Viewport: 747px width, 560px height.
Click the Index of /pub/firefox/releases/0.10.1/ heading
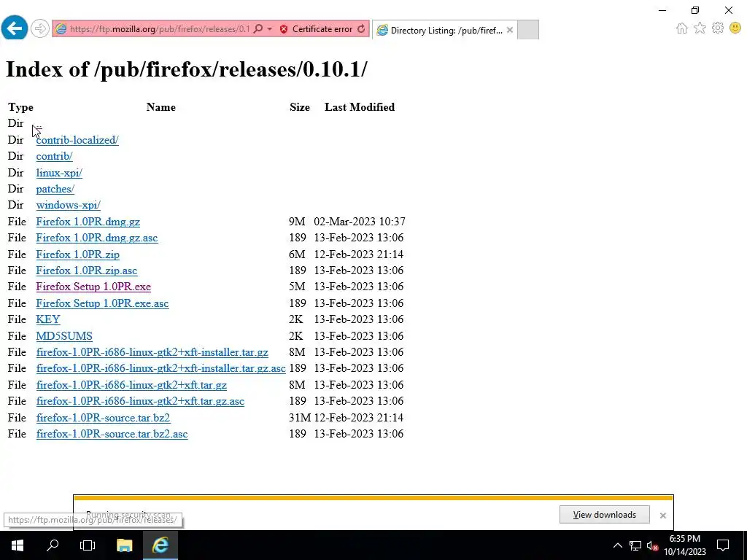point(186,69)
